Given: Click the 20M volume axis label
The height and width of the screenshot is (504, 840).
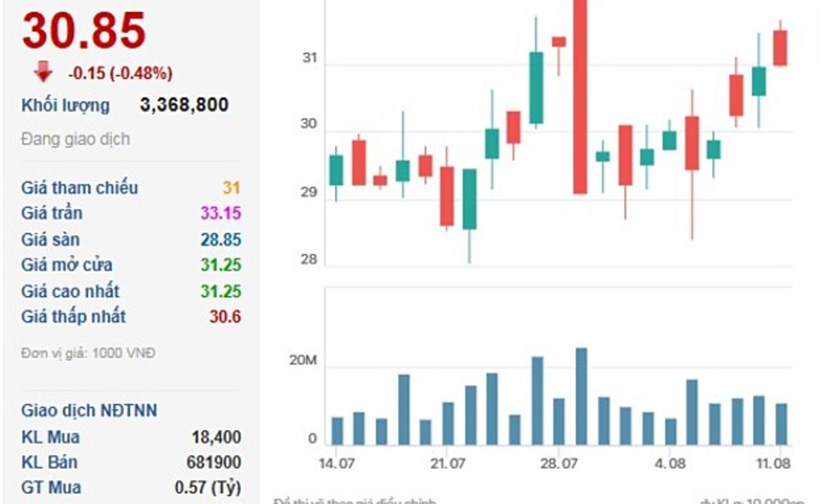Looking at the screenshot, I should pyautogui.click(x=303, y=362).
